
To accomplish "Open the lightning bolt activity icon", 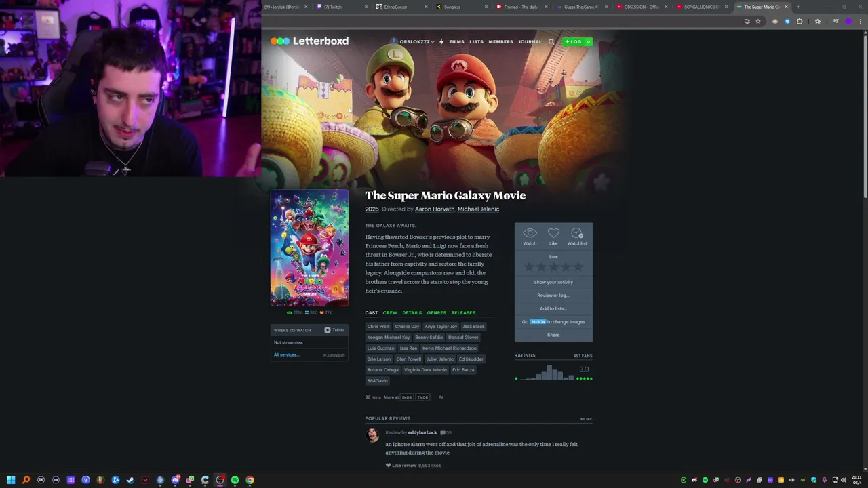I will pyautogui.click(x=441, y=42).
